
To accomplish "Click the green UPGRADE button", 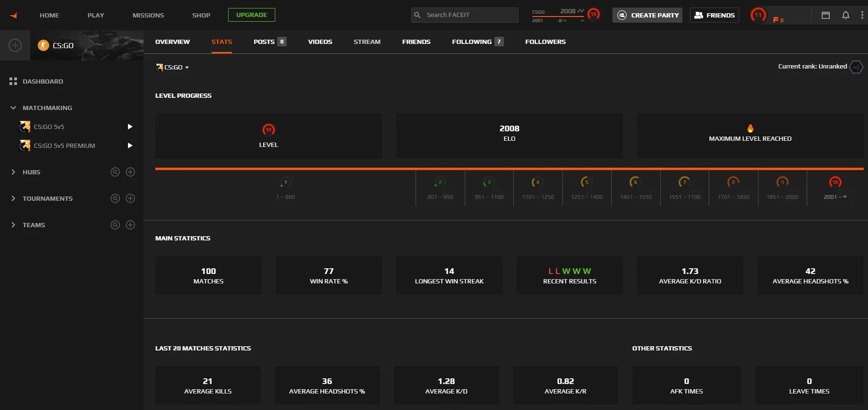I will click(251, 15).
